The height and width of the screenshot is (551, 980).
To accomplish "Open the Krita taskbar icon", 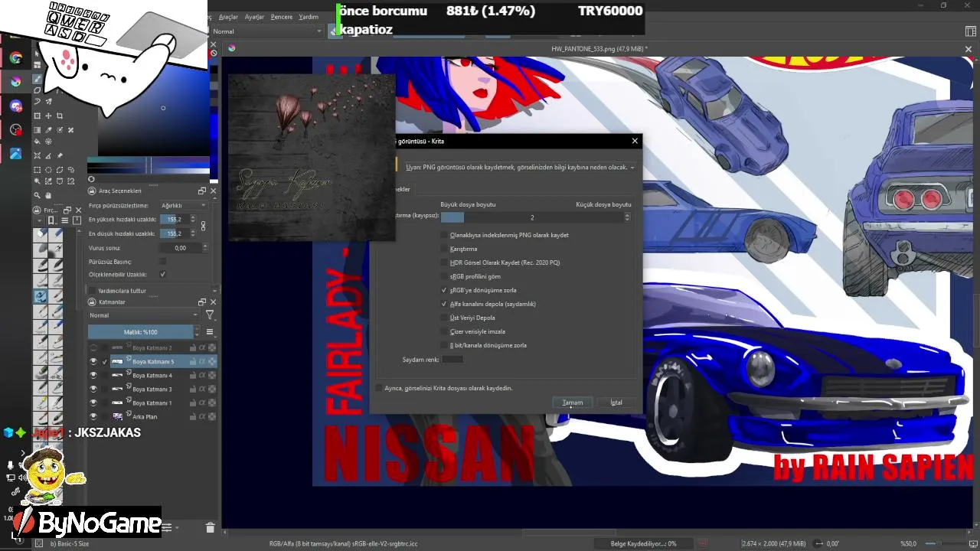I will [15, 81].
